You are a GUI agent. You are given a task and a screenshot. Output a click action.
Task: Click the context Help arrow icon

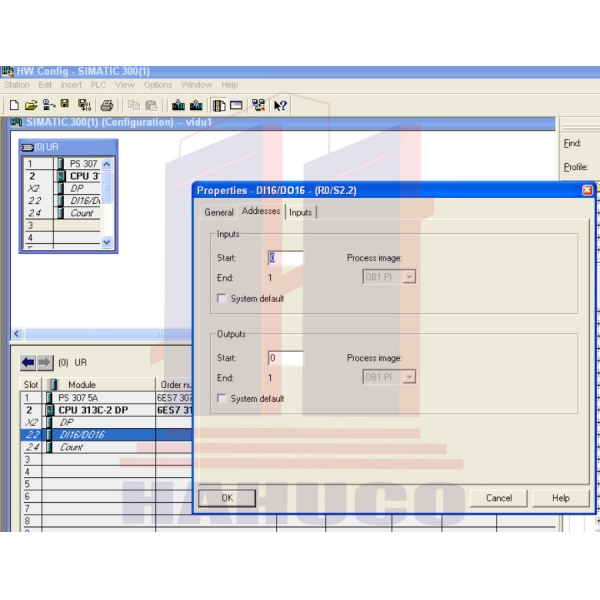click(x=280, y=105)
